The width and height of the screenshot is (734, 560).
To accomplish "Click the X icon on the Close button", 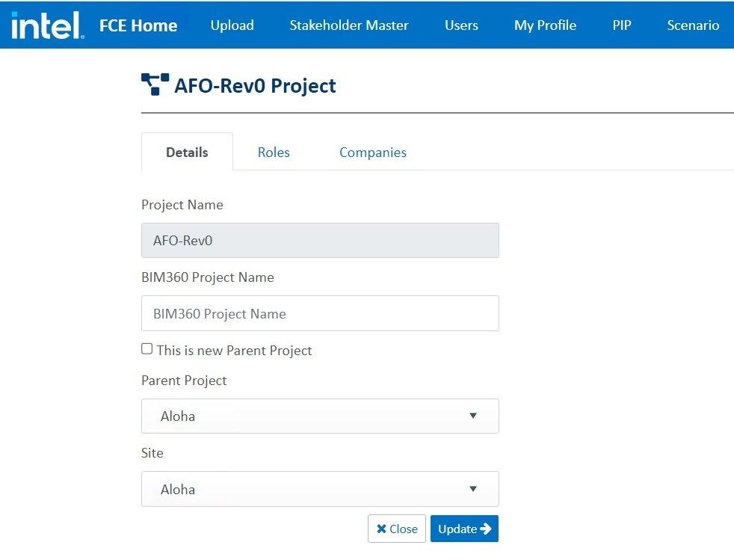I will pyautogui.click(x=381, y=529).
